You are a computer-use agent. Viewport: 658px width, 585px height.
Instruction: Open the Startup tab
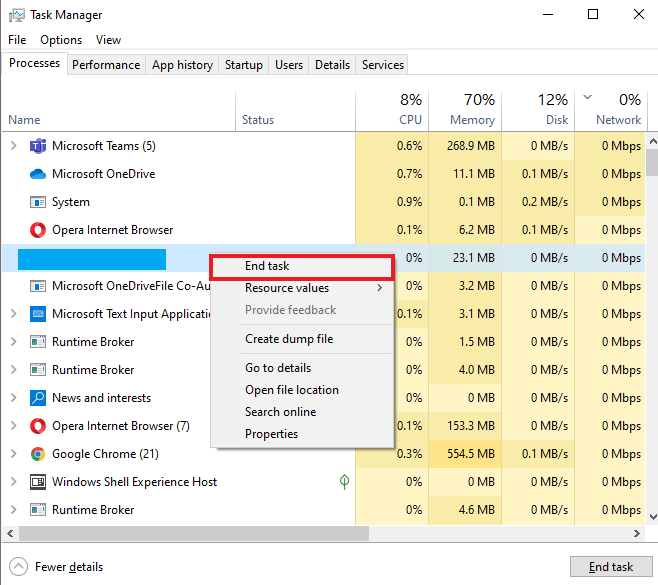pyautogui.click(x=243, y=65)
